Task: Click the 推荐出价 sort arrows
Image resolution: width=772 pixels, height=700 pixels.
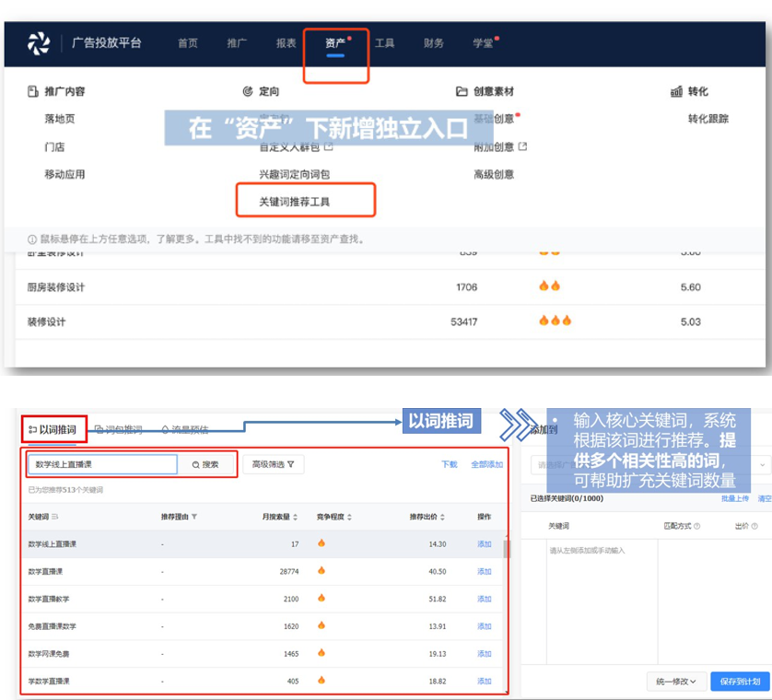Action: click(442, 517)
